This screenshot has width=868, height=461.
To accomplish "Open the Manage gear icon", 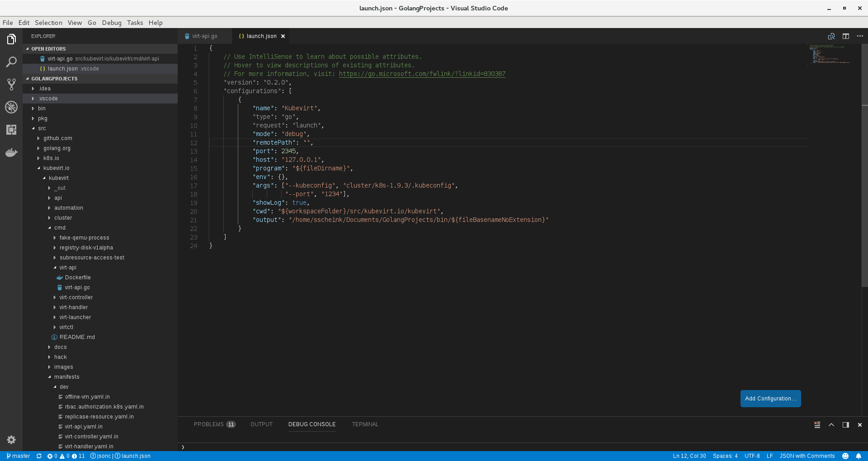I will [11, 440].
